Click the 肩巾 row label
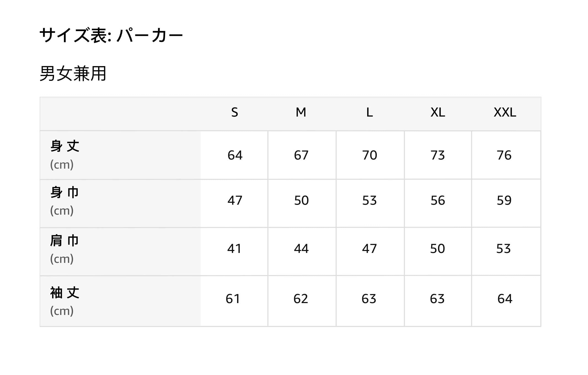588x375 pixels. tap(65, 241)
